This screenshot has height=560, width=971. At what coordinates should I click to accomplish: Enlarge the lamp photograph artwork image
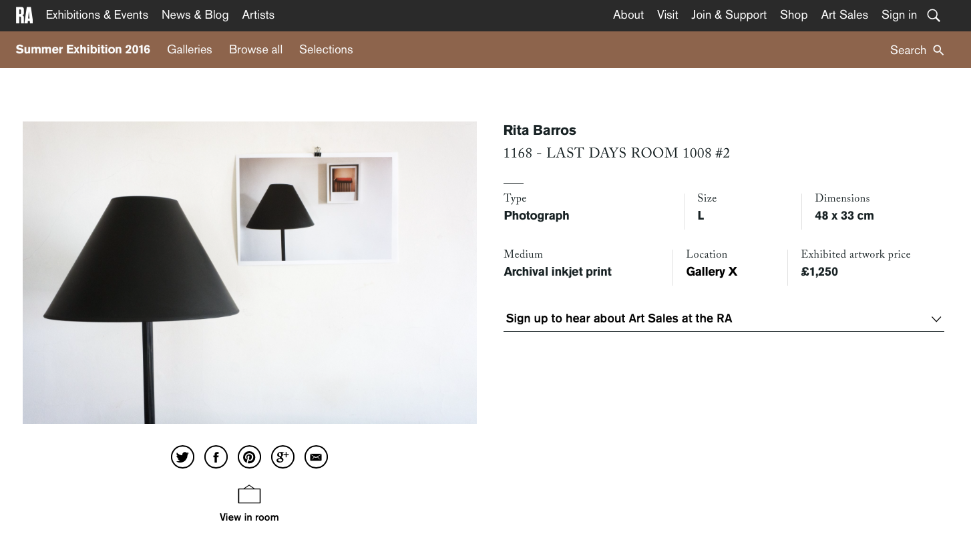(x=250, y=272)
